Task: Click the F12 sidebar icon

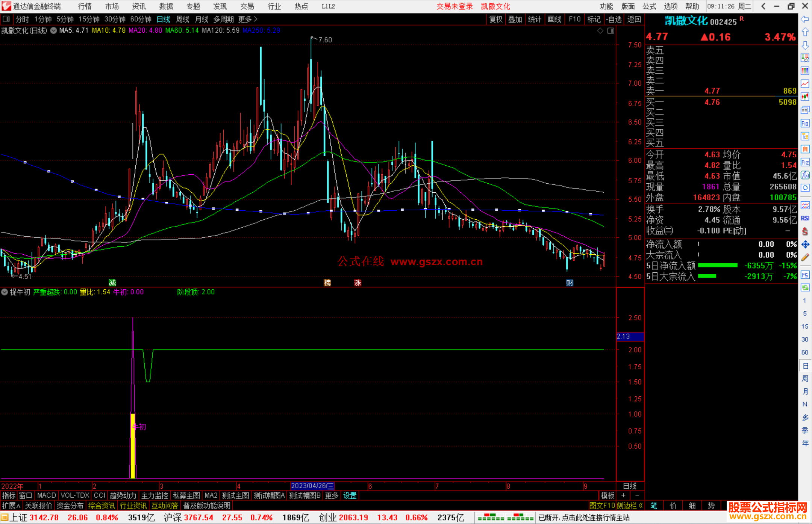Action: [805, 162]
